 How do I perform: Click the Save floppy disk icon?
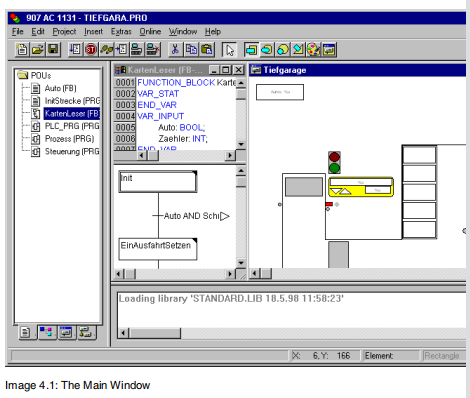(53, 50)
